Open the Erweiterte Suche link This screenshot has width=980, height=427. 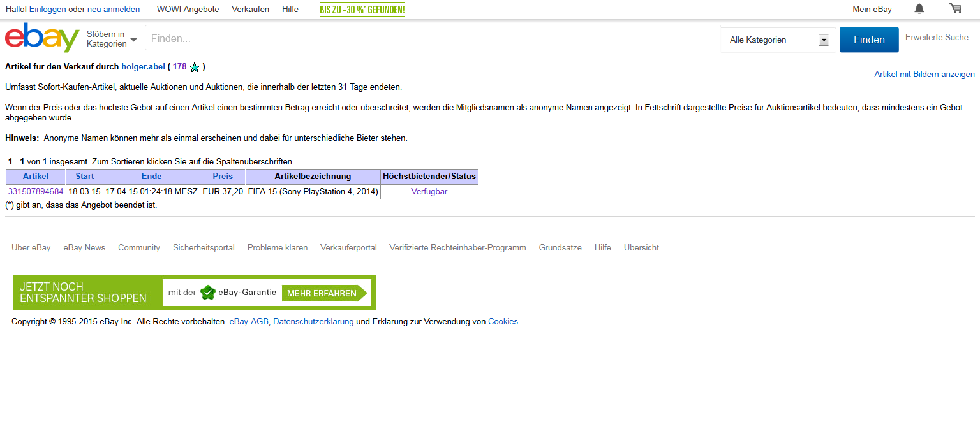pyautogui.click(x=937, y=38)
